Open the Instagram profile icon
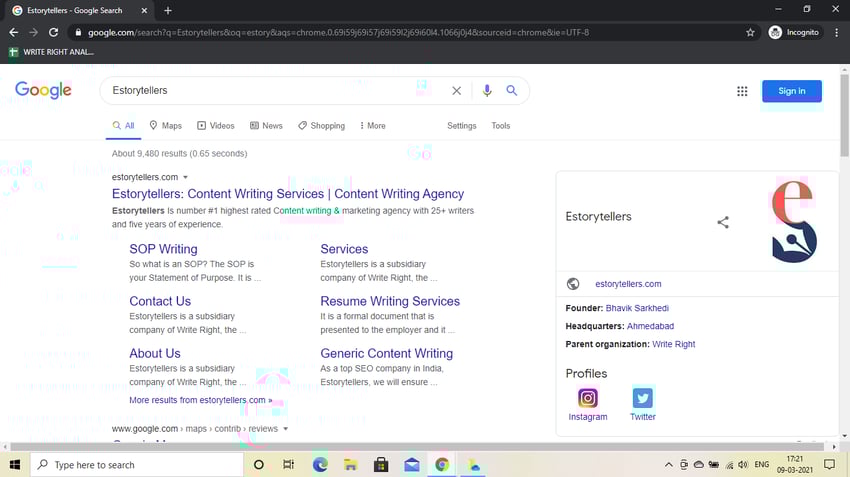The image size is (850, 477). [x=588, y=398]
